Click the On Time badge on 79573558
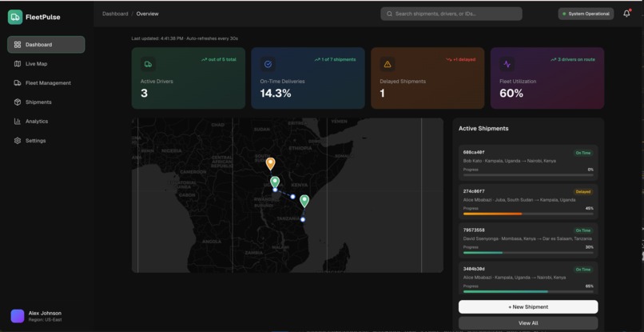644x332 pixels. click(x=582, y=230)
